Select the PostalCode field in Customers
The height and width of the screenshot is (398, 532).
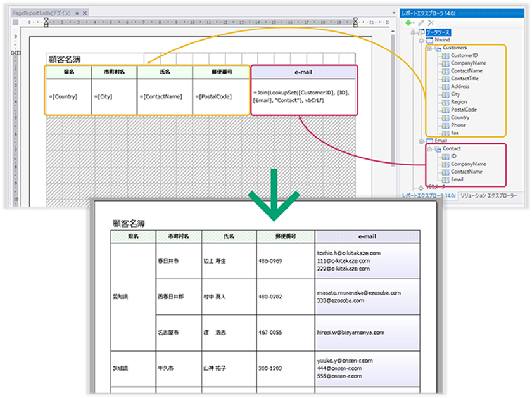(x=464, y=110)
